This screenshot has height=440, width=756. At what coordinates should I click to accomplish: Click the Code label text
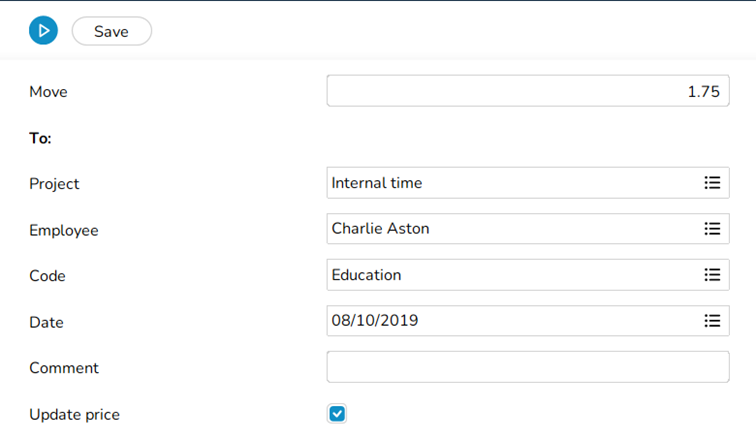[x=48, y=276]
